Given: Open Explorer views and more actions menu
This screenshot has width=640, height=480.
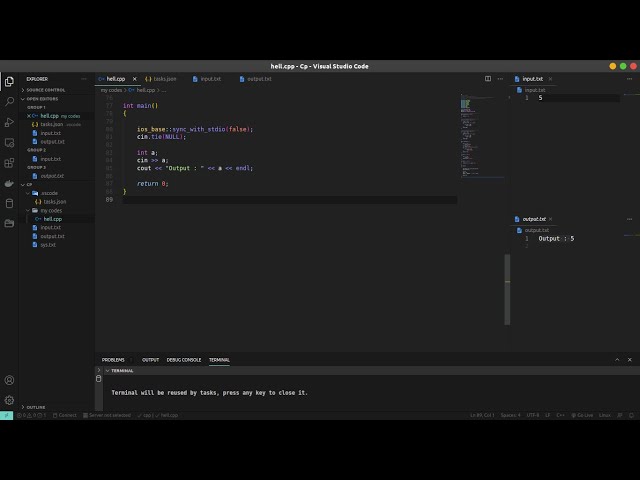Looking at the screenshot, I should point(84,79).
